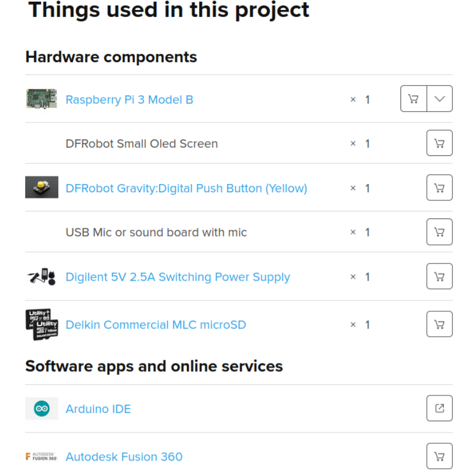Viewport: 458px width, 476px height.
Task: Open the Autodesk Fusion 360 link
Action: click(x=124, y=457)
